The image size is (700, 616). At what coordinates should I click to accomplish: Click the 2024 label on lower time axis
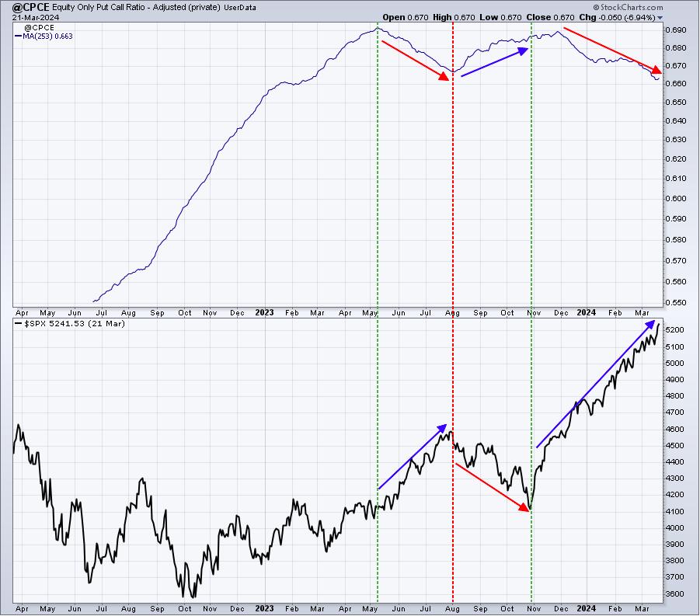tap(586, 608)
